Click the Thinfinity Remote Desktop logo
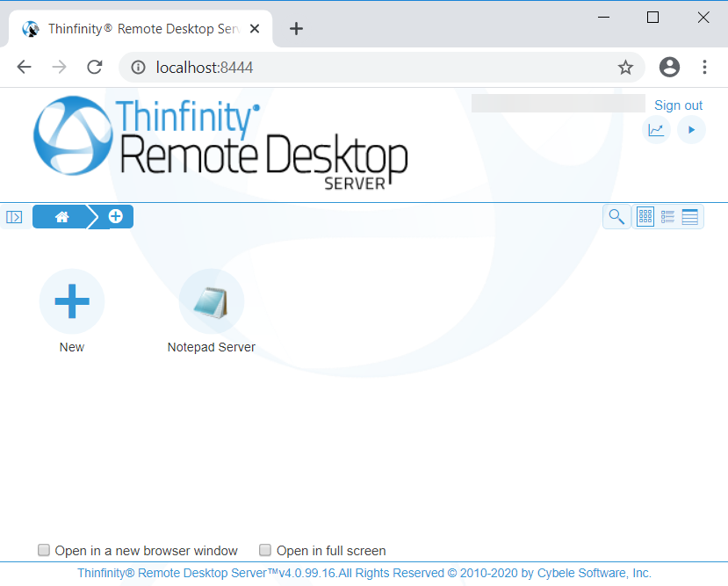Screen dimensions: 728x586 (221, 141)
